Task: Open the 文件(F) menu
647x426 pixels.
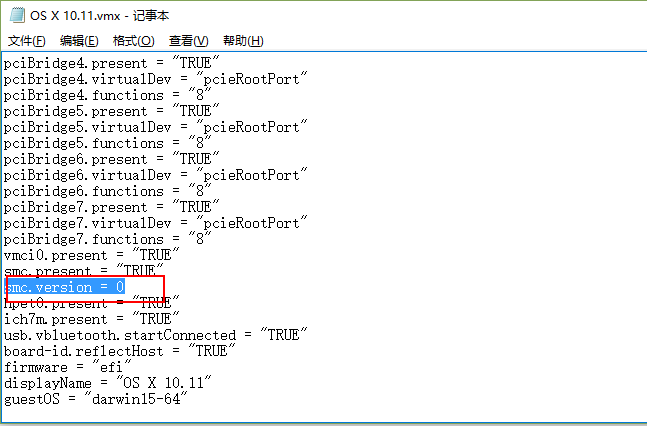Action: pos(27,40)
